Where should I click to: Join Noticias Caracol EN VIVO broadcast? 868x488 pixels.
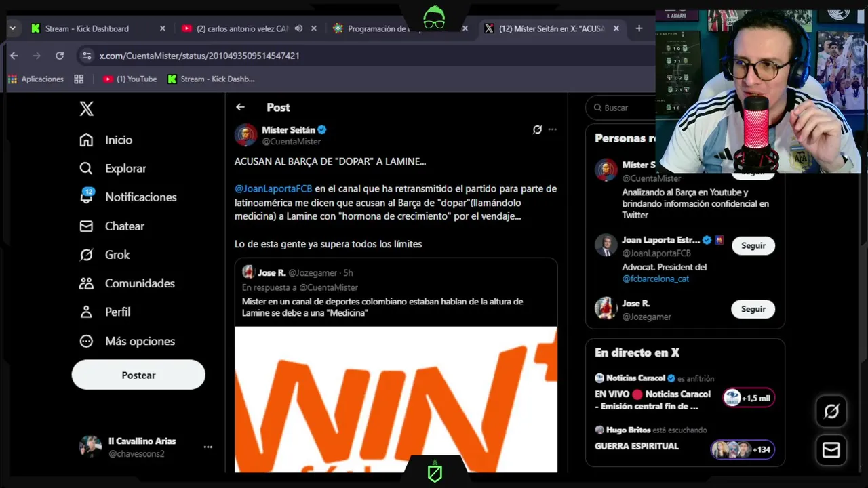click(x=652, y=400)
